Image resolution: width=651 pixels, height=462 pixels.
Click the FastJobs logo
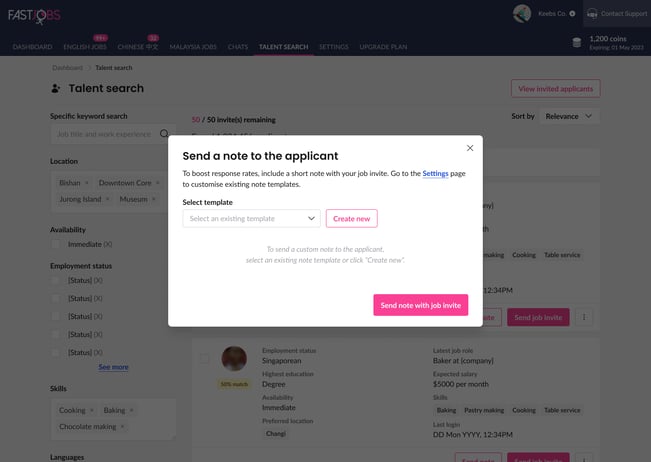[x=34, y=16]
